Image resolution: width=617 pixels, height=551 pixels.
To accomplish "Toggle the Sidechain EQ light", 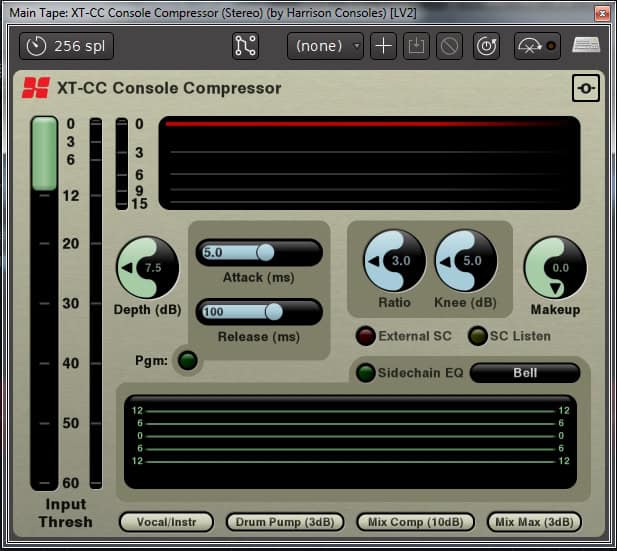I will coord(366,373).
